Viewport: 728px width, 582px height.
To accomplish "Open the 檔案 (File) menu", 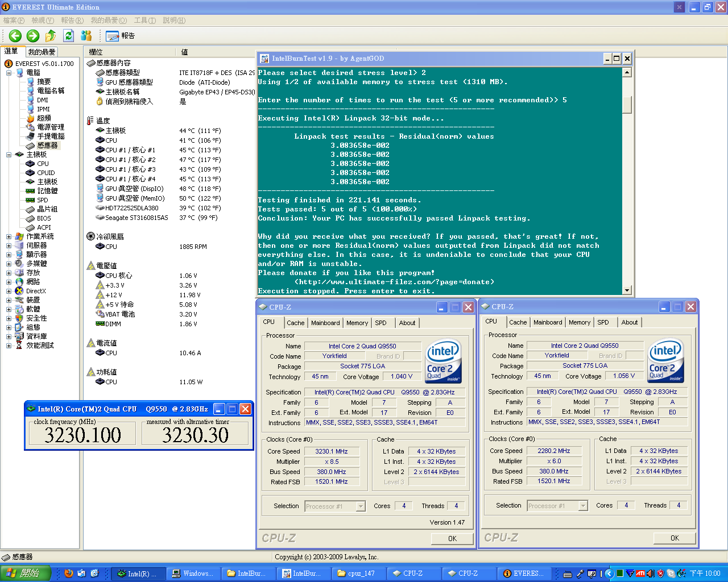I will [14, 20].
